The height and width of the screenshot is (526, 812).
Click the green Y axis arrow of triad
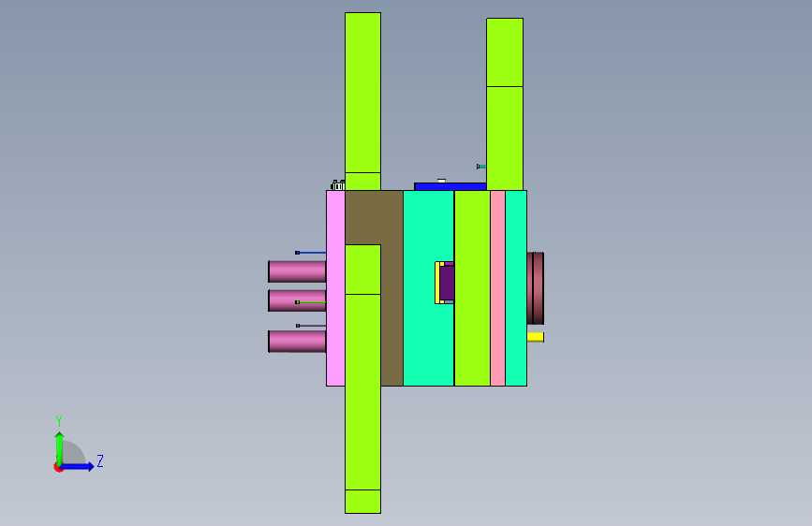60,448
